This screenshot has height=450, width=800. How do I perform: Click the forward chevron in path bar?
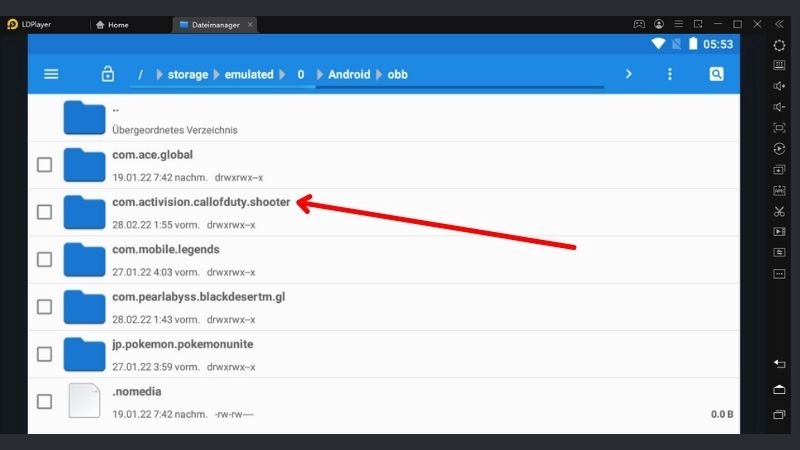[629, 74]
